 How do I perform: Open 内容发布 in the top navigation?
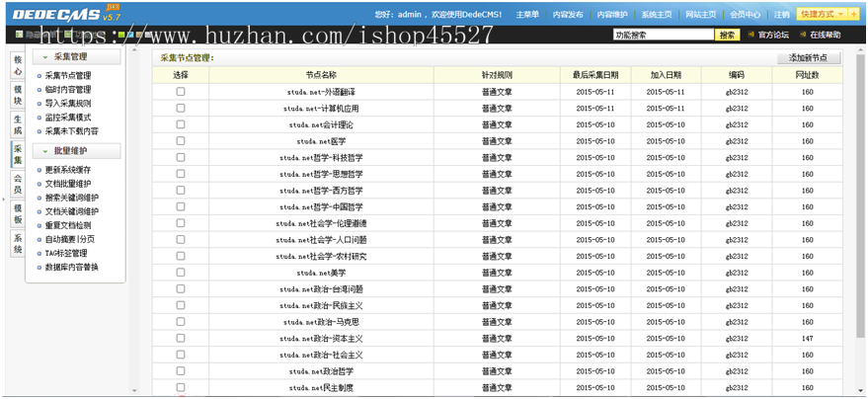(568, 15)
